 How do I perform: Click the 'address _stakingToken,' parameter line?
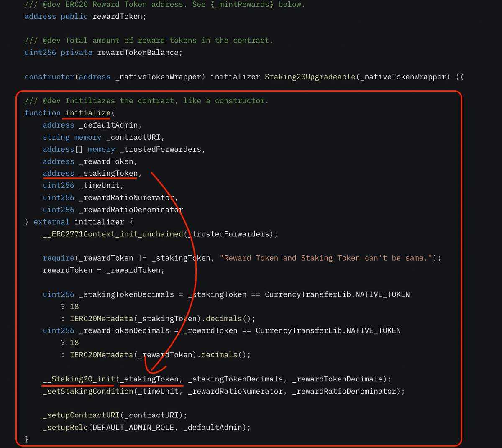(92, 173)
